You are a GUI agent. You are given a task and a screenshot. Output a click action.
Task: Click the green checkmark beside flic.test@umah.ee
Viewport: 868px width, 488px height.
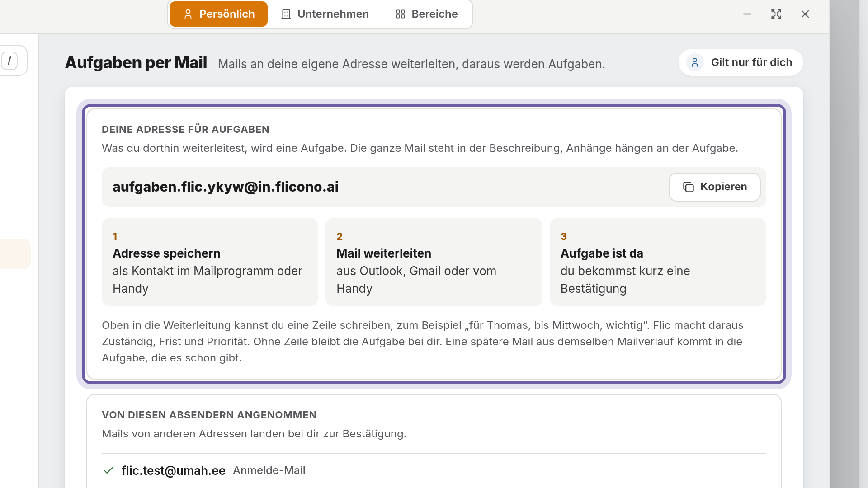108,470
